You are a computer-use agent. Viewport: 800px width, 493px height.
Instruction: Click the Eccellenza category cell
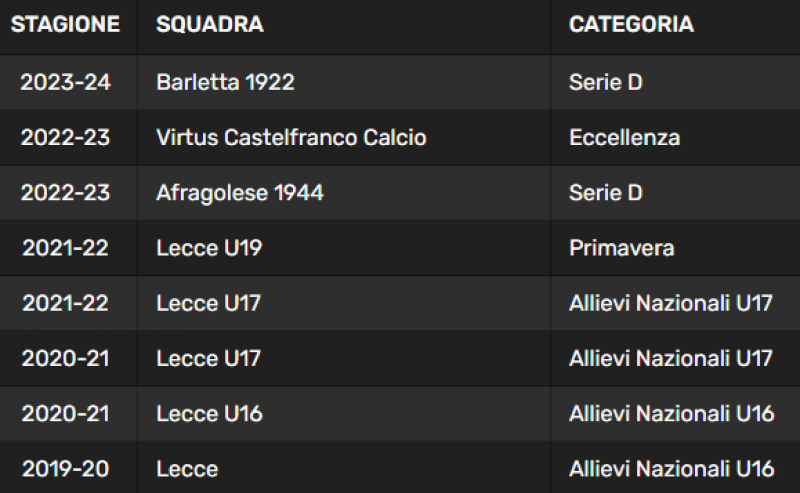(x=624, y=137)
